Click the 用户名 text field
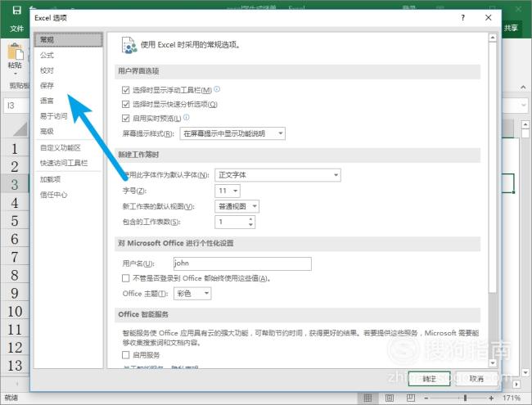The height and width of the screenshot is (405, 532). click(242, 263)
